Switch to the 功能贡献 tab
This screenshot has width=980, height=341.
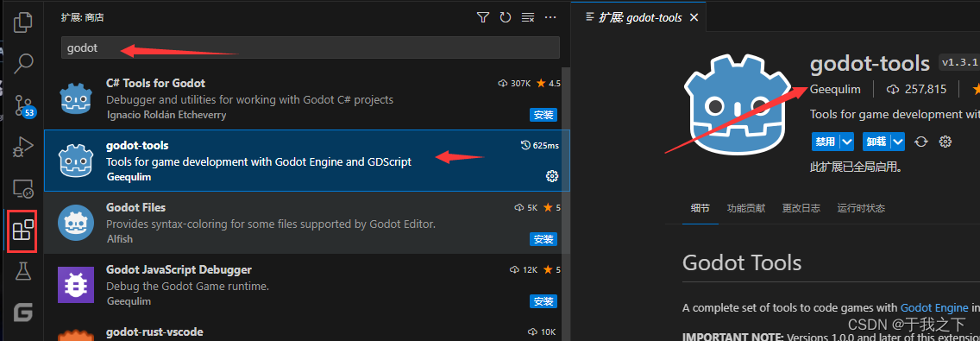tap(745, 208)
